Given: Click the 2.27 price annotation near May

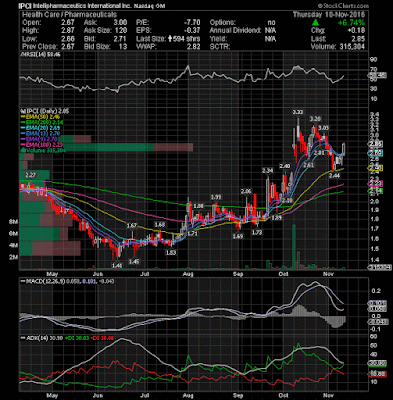Looking at the screenshot, I should [x=30, y=174].
